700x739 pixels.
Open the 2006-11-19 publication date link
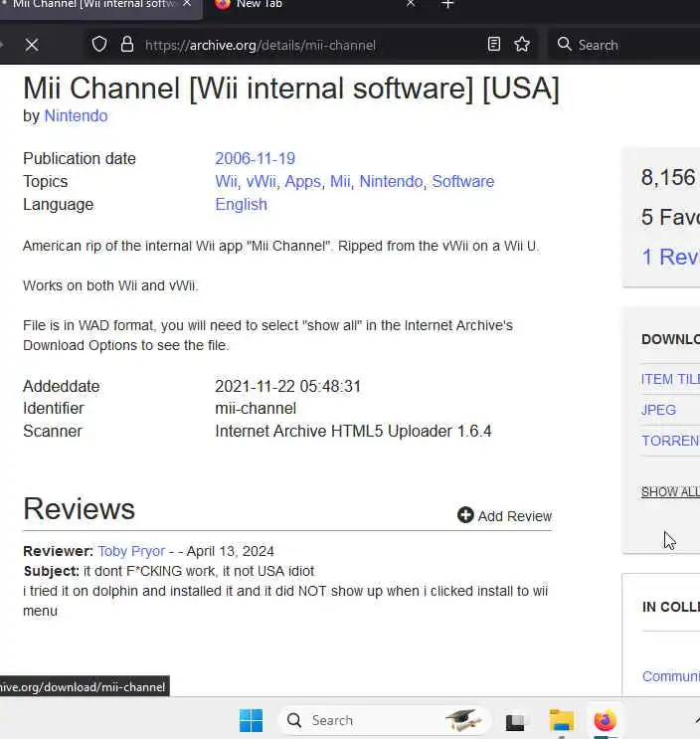(x=255, y=159)
